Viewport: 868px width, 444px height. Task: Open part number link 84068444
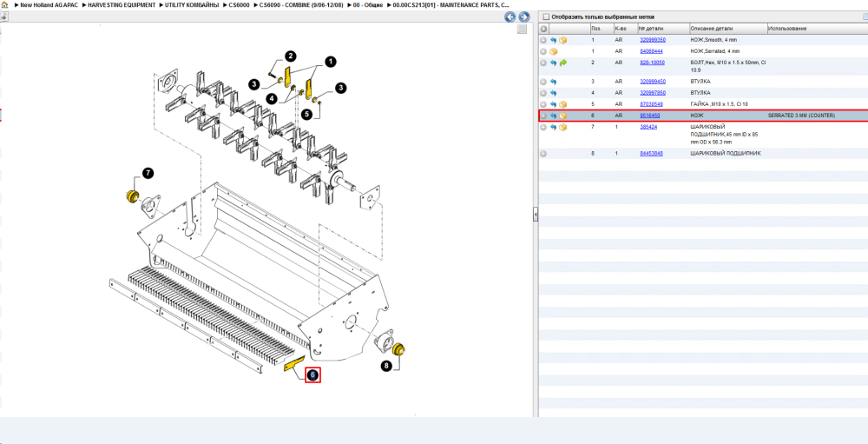(652, 51)
